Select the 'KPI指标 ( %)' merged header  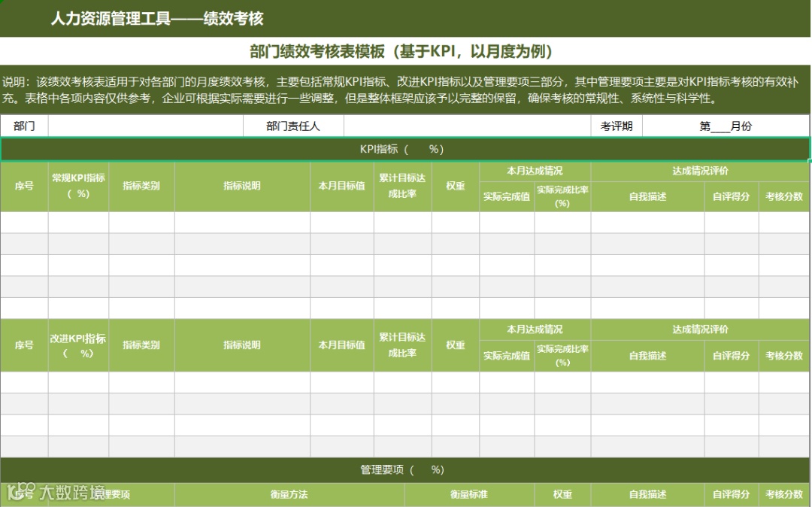405,149
